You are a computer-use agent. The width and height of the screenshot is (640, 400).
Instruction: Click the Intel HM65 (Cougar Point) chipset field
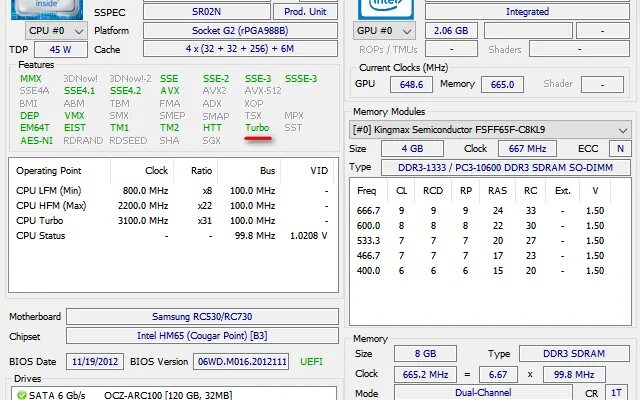point(202,336)
